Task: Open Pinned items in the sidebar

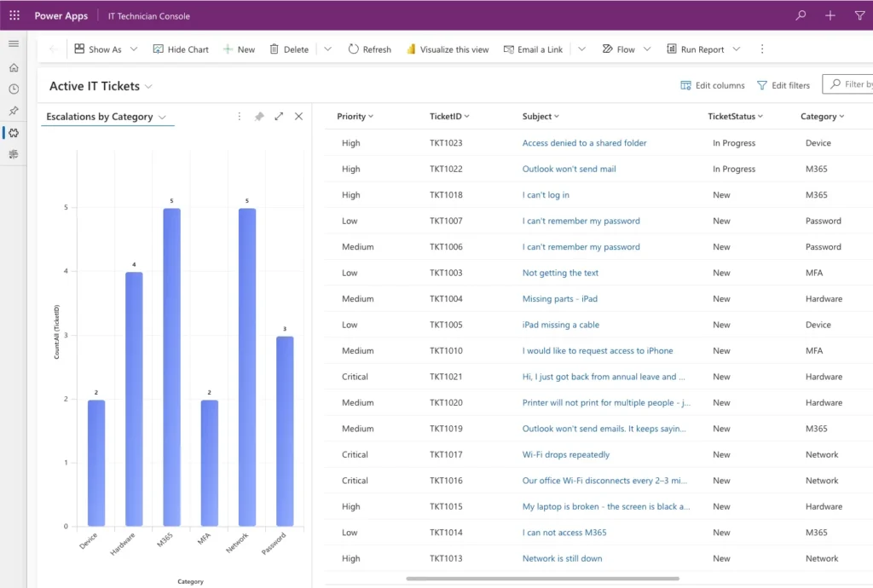Action: [13, 111]
